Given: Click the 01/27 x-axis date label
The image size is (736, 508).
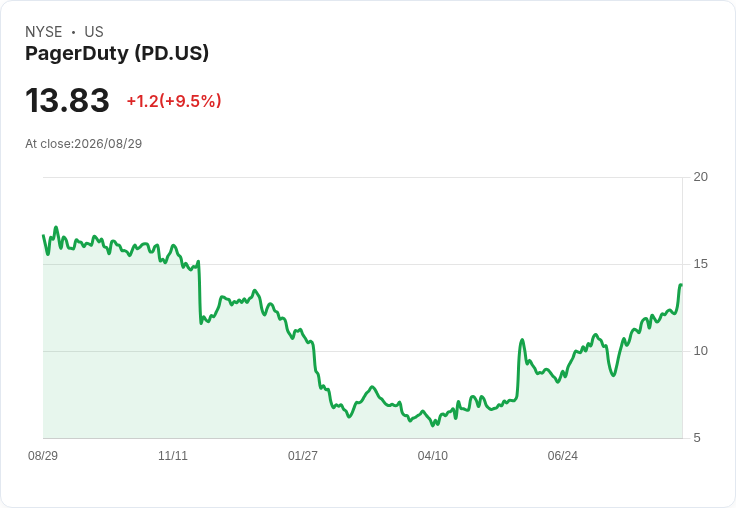Looking at the screenshot, I should [303, 455].
